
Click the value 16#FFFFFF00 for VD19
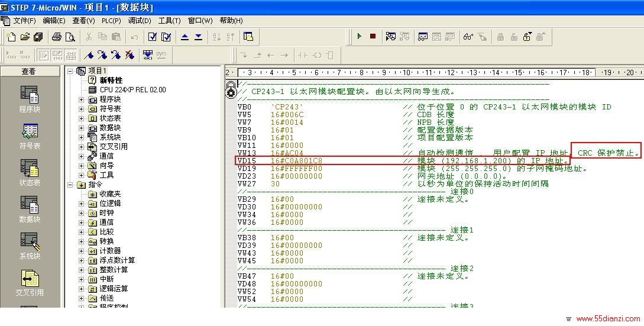(296, 169)
